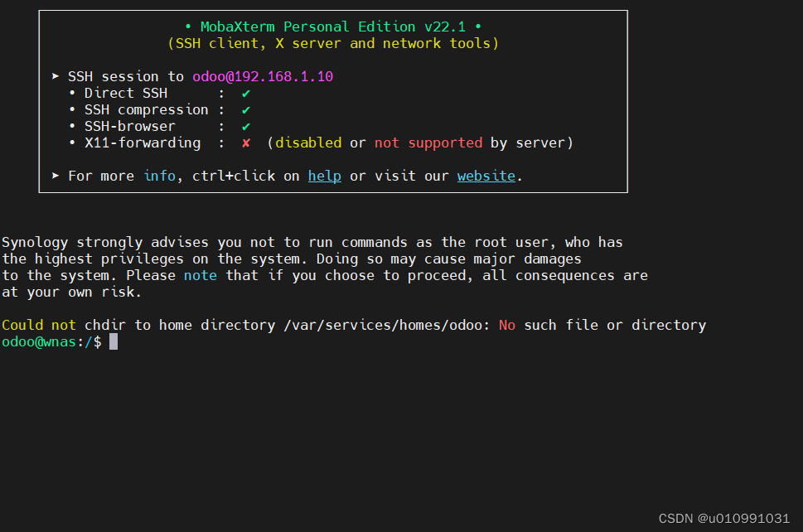Image resolution: width=803 pixels, height=532 pixels.
Task: Click the "CSDN @u010991031" watermark
Action: 723,518
